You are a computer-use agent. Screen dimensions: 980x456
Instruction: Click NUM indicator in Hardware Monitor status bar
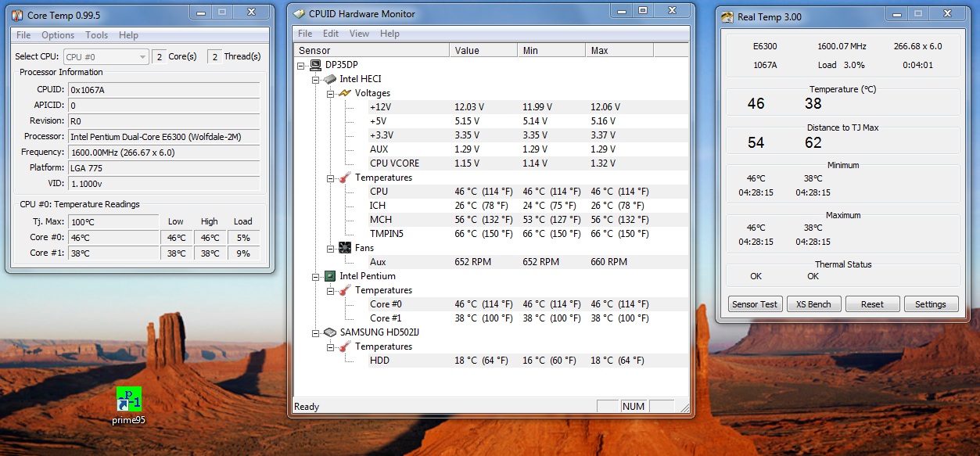coord(634,406)
